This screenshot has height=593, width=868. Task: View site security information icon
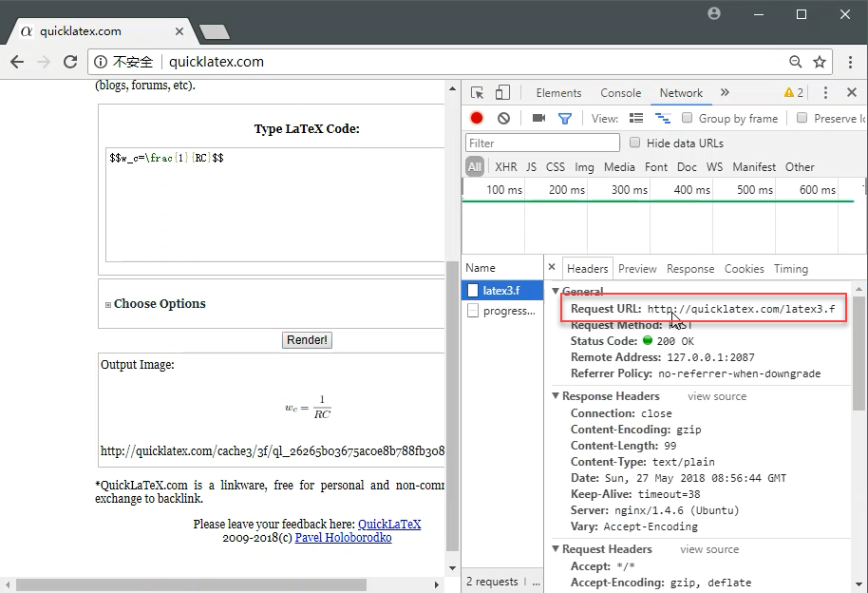click(101, 62)
